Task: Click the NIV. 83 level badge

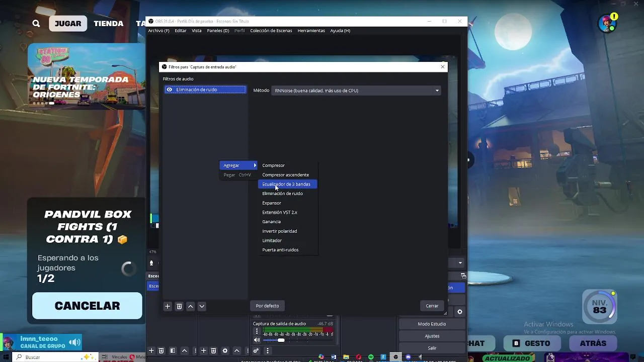Action: (599, 307)
